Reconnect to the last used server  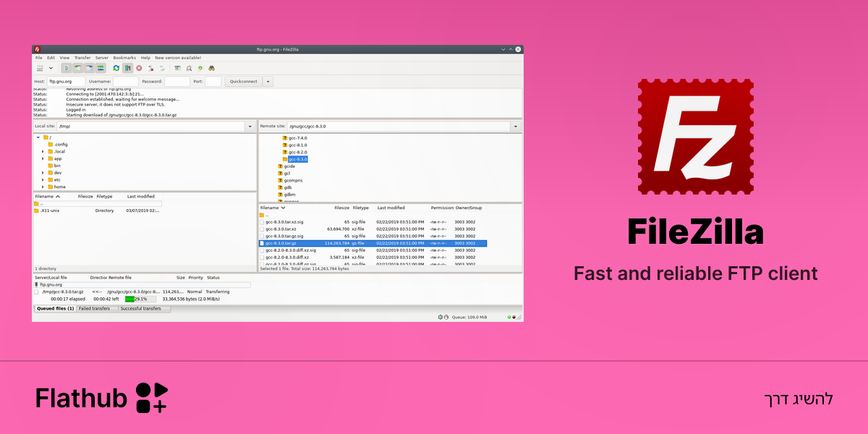pos(162,68)
